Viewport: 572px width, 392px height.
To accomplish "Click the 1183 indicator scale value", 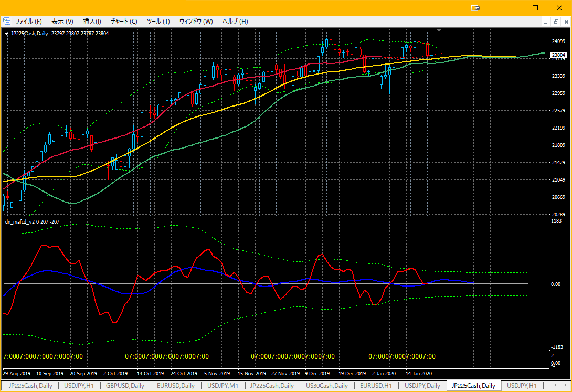I will point(556,221).
